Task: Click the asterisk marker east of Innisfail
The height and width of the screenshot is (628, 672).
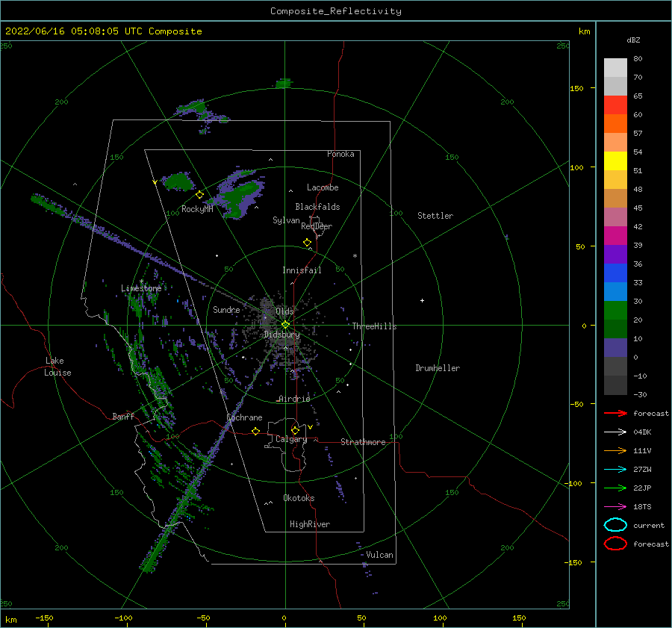Action: (355, 256)
